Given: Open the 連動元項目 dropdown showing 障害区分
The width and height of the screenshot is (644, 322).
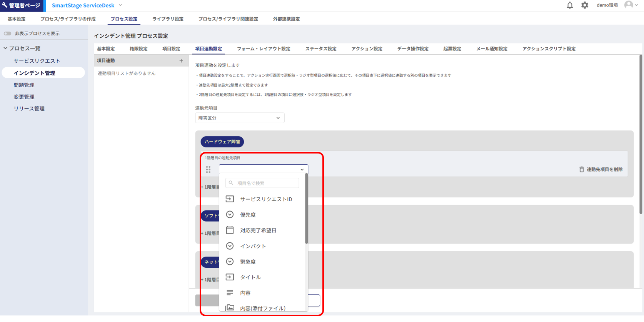Looking at the screenshot, I should click(x=239, y=118).
